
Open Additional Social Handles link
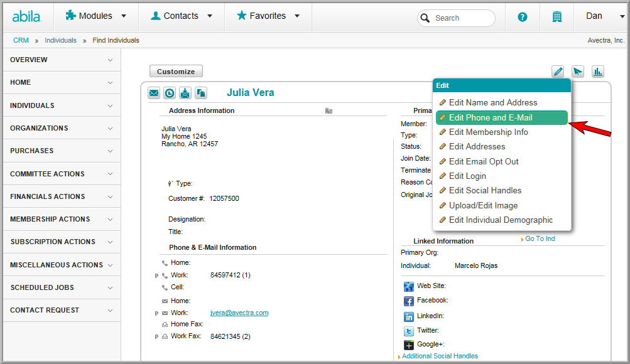pyautogui.click(x=440, y=356)
